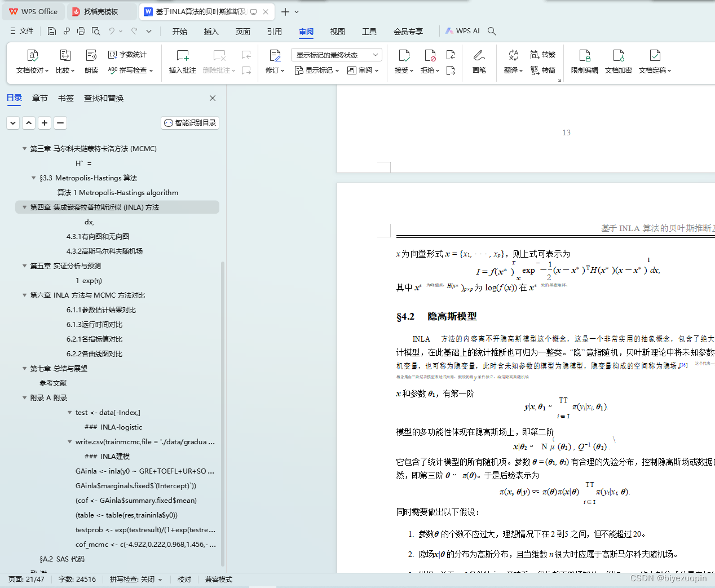Viewport: 715px width, 588px height.
Task: Insert a comment with 插入批注
Action: pos(182,61)
